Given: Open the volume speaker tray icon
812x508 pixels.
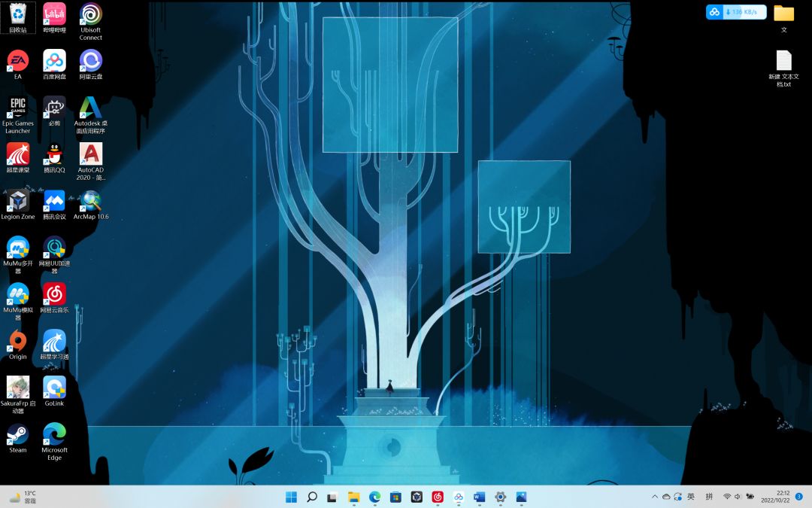Looking at the screenshot, I should tap(738, 497).
